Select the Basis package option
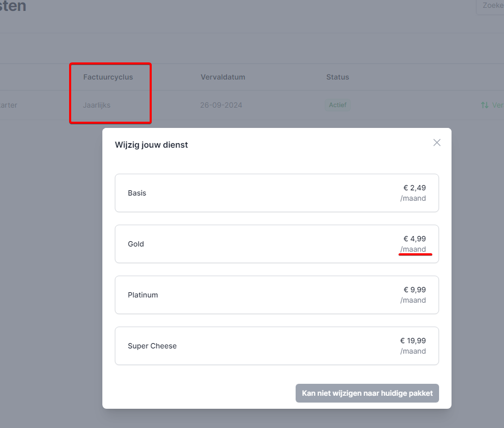This screenshot has height=428, width=504. [276, 193]
